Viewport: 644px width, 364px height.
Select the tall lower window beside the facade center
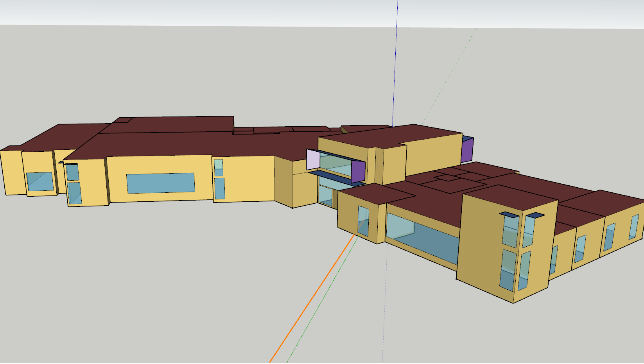pyautogui.click(x=219, y=188)
